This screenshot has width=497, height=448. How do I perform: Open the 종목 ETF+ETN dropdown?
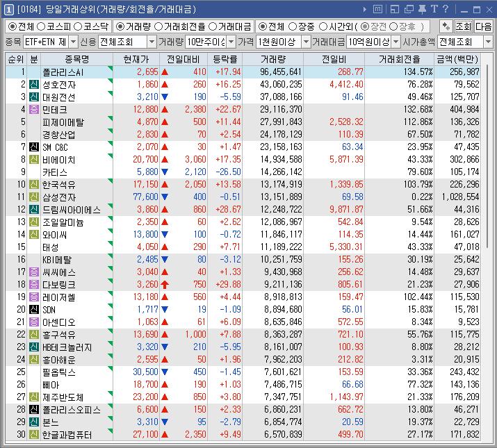click(73, 42)
